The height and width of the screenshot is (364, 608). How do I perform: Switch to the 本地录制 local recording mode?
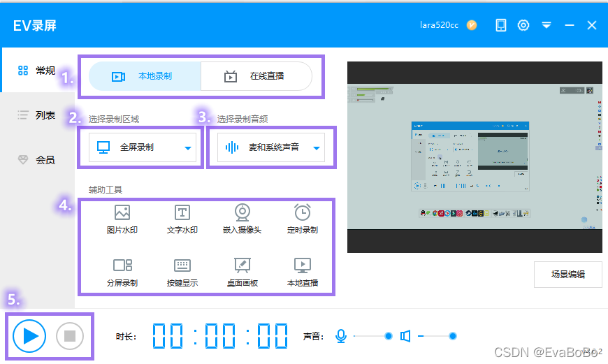point(145,76)
